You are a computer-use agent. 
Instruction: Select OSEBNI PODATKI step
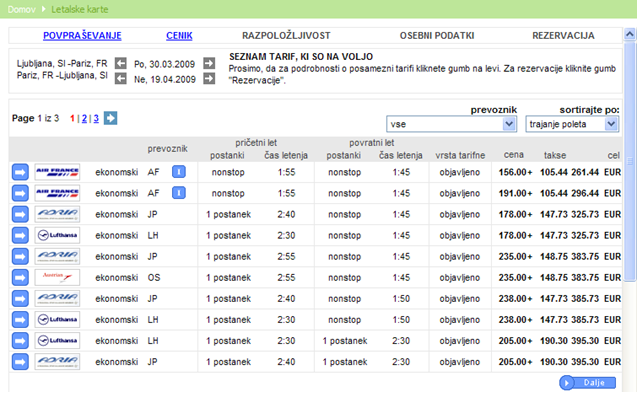(437, 36)
